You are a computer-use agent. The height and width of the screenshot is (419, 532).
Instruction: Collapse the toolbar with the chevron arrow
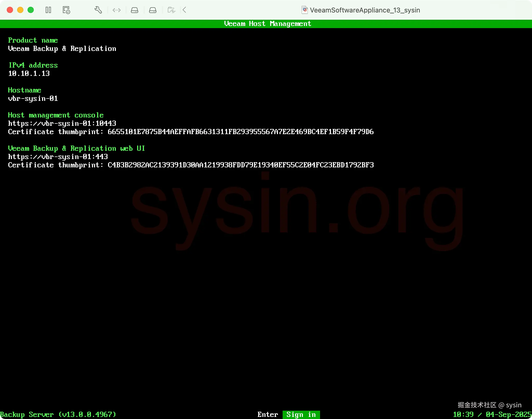click(x=184, y=10)
